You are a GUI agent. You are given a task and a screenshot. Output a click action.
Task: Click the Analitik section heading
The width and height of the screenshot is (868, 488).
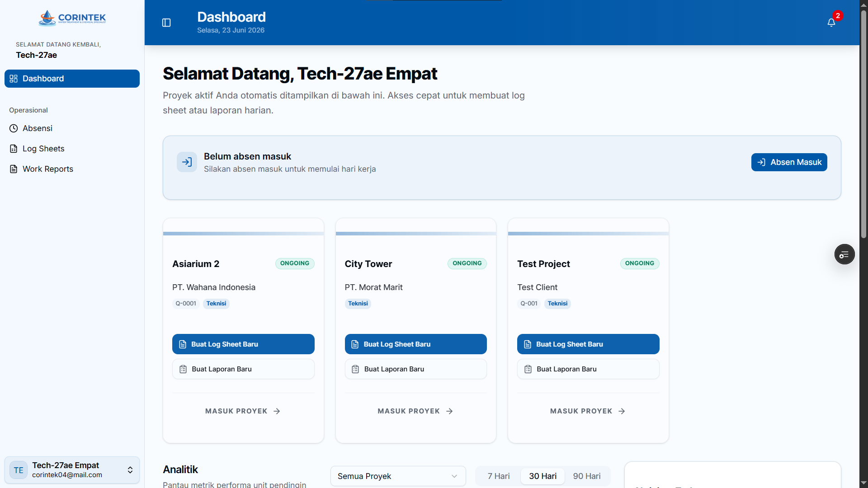click(180, 469)
